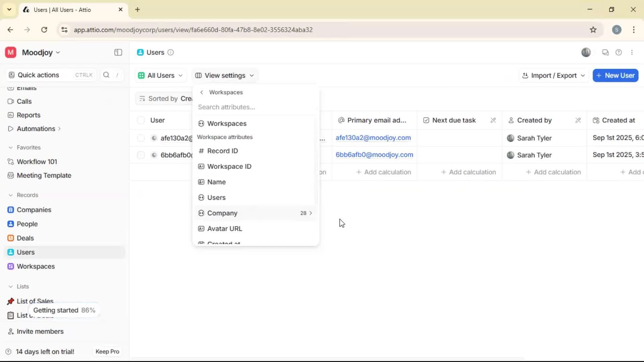Collapse the left sidebar panel
644x362 pixels.
pos(118,52)
